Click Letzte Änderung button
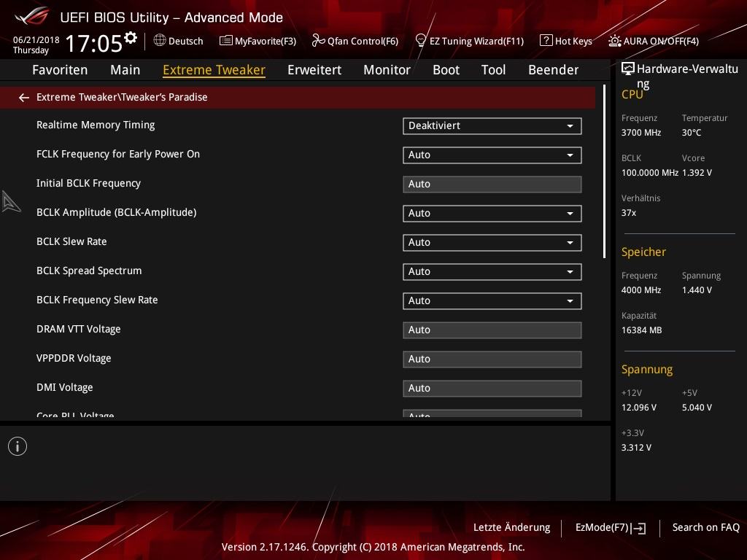747x560 pixels. click(511, 528)
